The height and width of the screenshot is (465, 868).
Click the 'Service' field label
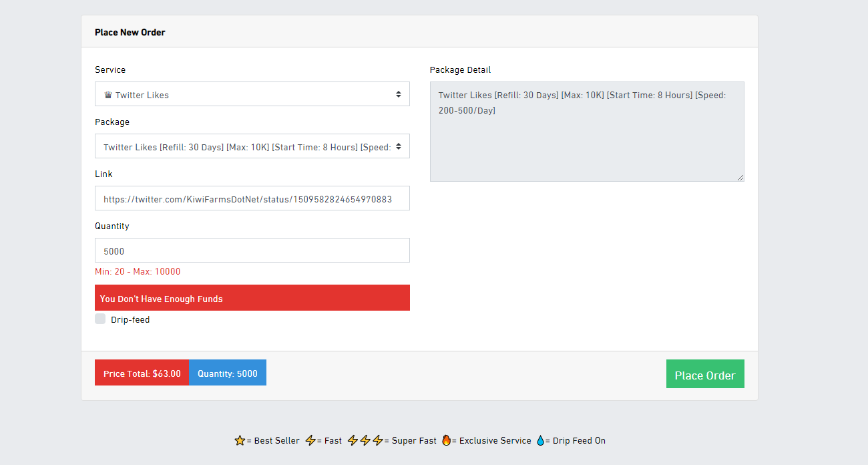tap(110, 69)
